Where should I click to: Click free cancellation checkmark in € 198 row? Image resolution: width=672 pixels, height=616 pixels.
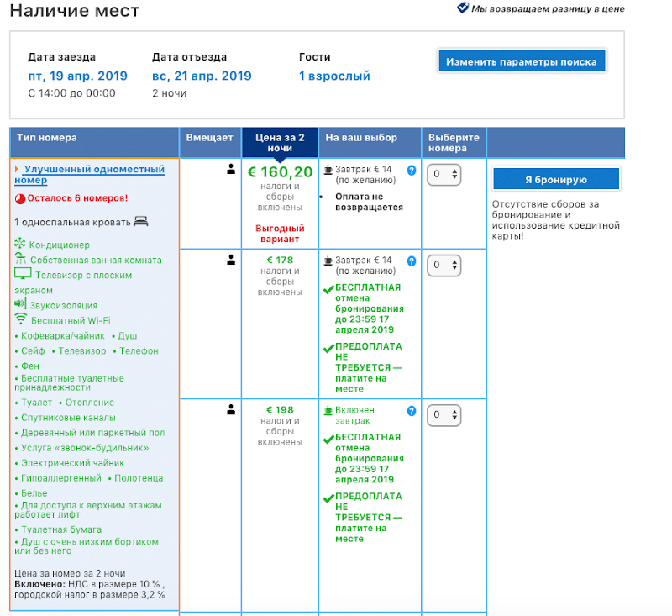(x=328, y=440)
